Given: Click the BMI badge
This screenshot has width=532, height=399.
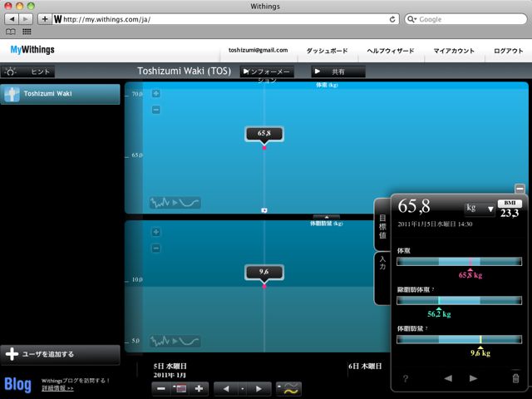Looking at the screenshot, I should [510, 203].
